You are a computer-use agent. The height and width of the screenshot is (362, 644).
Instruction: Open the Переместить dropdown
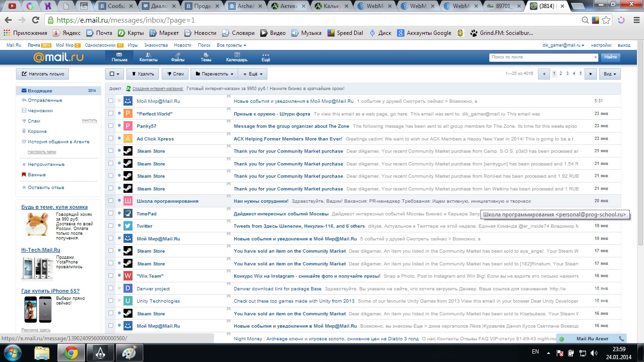click(215, 74)
